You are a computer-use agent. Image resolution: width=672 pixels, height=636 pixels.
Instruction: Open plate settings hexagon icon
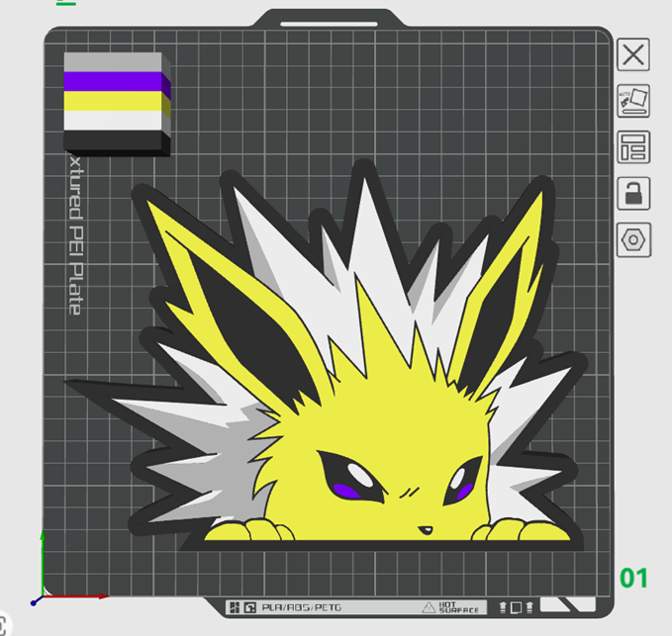pyautogui.click(x=633, y=239)
